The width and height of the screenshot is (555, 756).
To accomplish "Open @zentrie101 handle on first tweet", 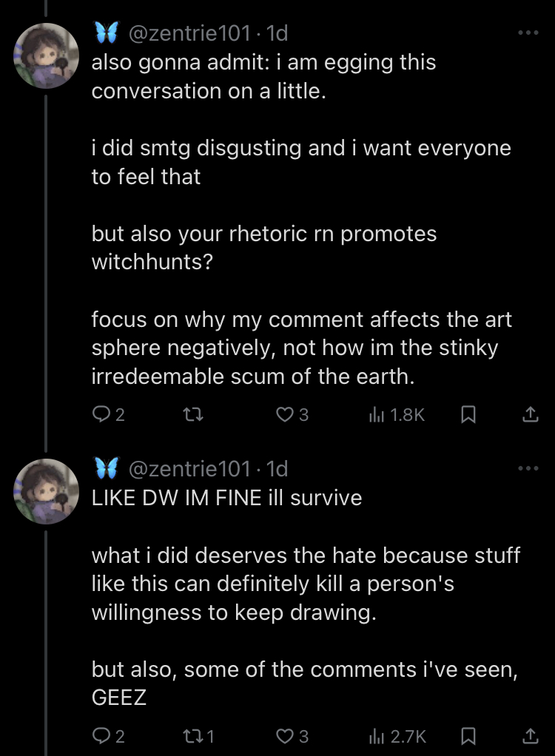I will coord(189,33).
